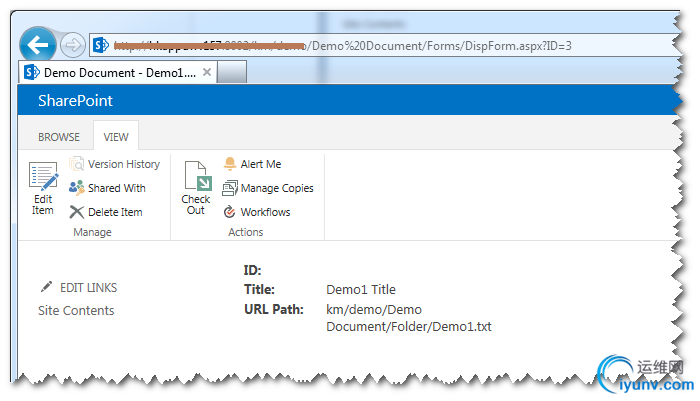The height and width of the screenshot is (401, 700).
Task: Click the Delete Item X icon
Action: (77, 212)
